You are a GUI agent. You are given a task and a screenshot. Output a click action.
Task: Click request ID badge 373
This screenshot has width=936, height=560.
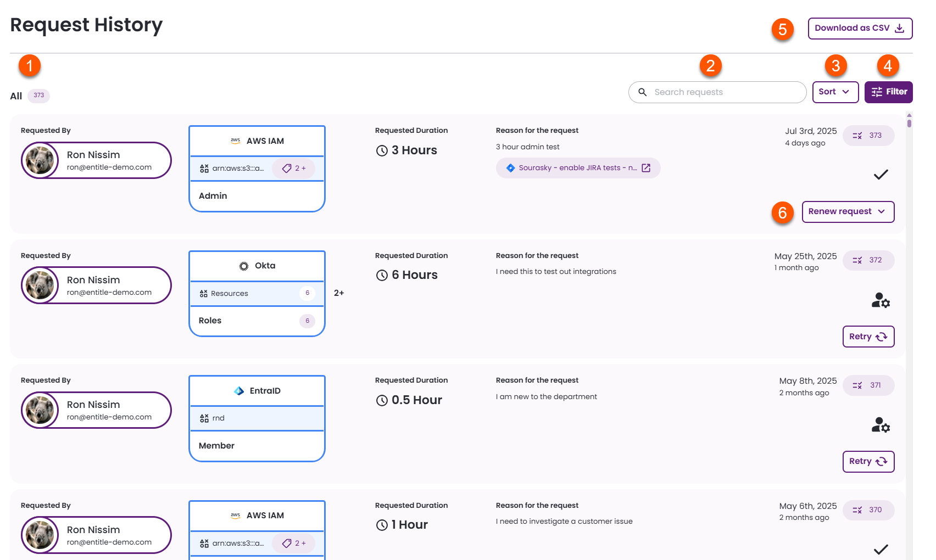coord(868,136)
